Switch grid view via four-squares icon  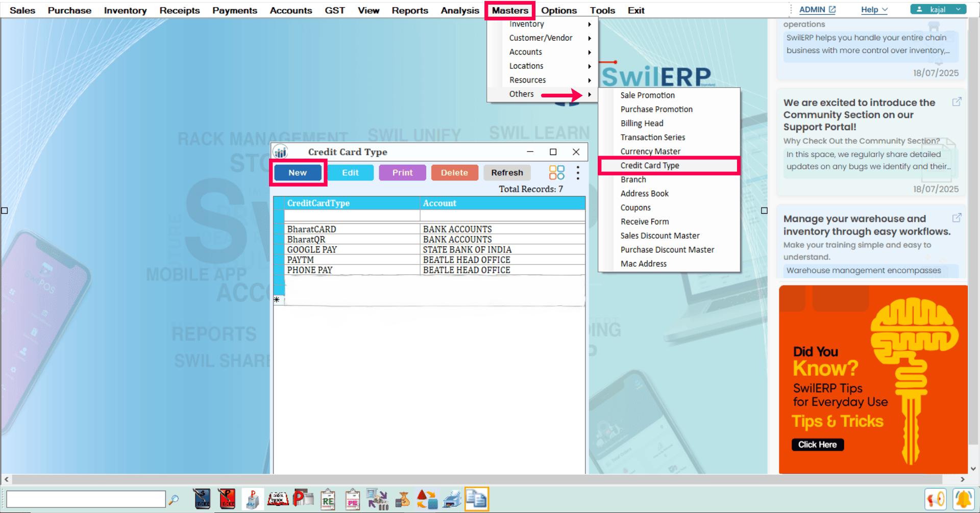tap(556, 172)
